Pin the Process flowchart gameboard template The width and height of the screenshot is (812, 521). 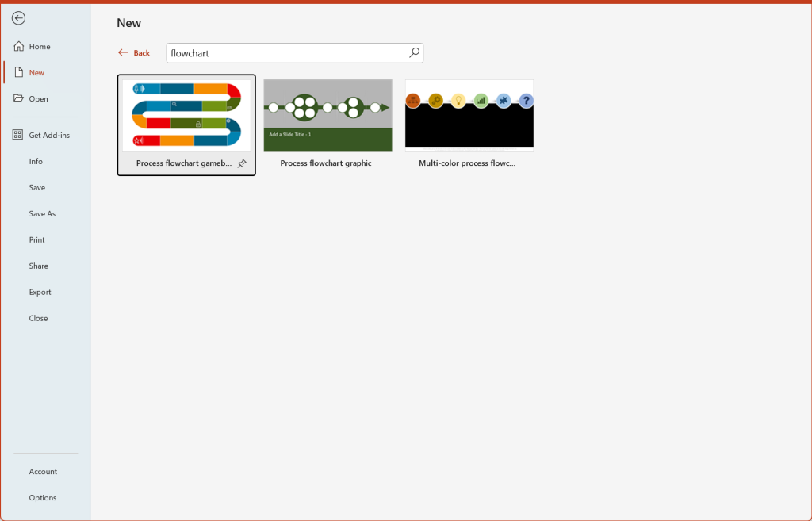click(242, 163)
